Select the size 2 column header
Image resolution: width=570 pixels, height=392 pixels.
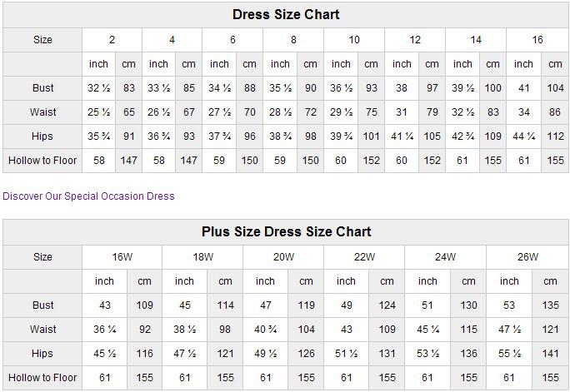pyautogui.click(x=112, y=40)
